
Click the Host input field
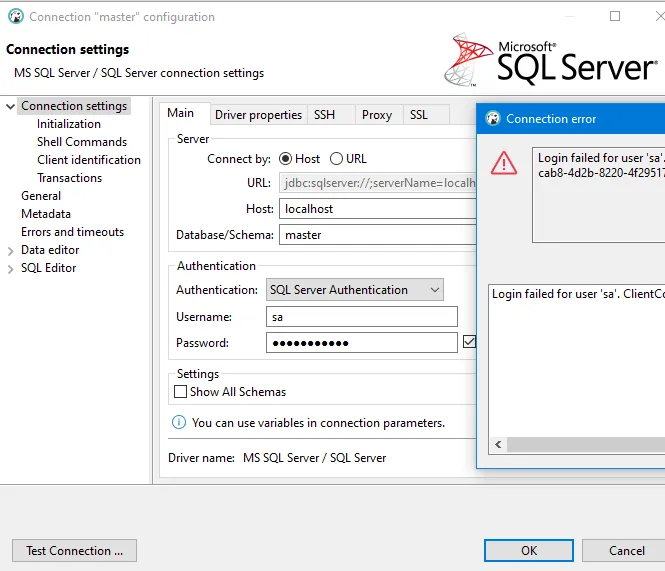[377, 209]
